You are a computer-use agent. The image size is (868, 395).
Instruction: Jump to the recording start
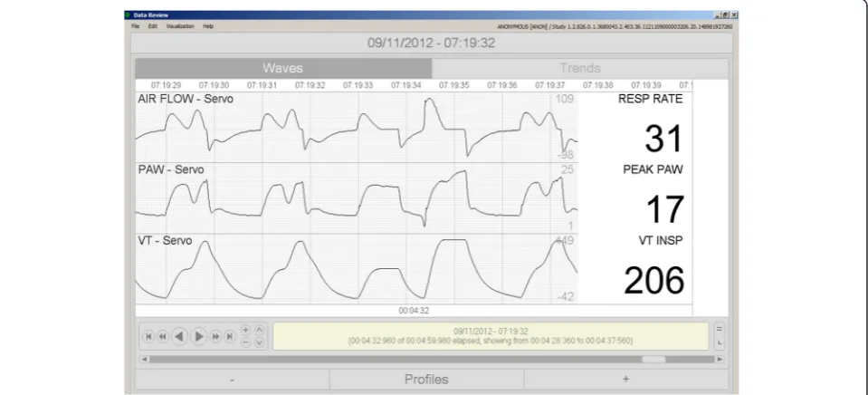pos(148,336)
